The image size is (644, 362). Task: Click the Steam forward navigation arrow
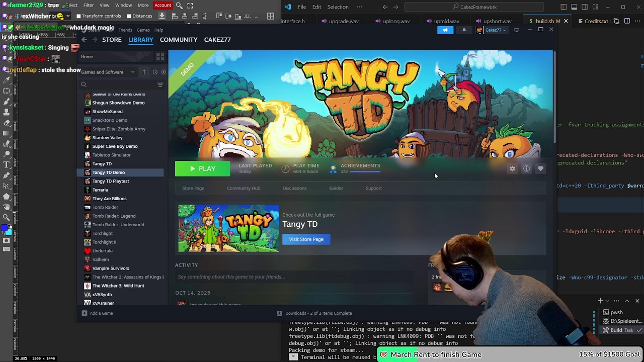pos(94,40)
